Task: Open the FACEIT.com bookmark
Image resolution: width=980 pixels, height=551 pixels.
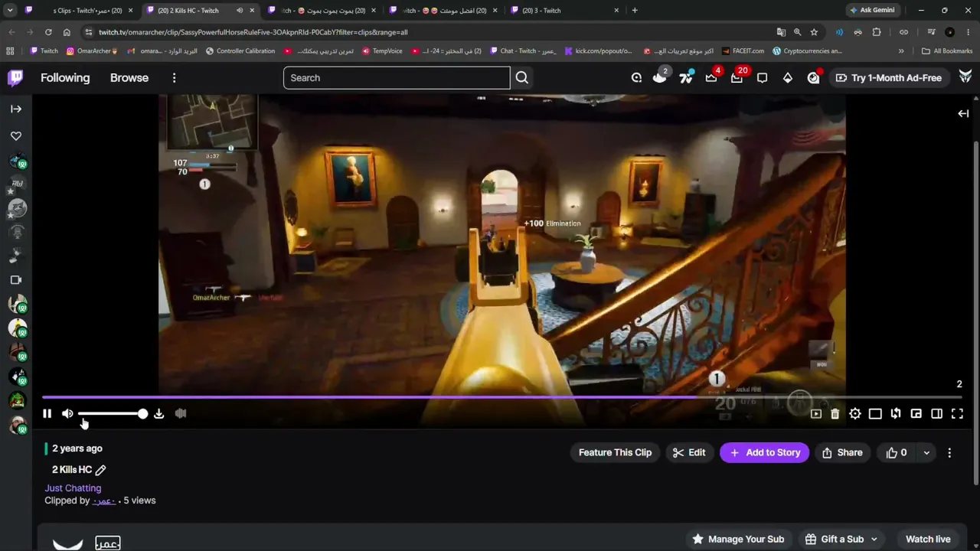Action: (742, 51)
